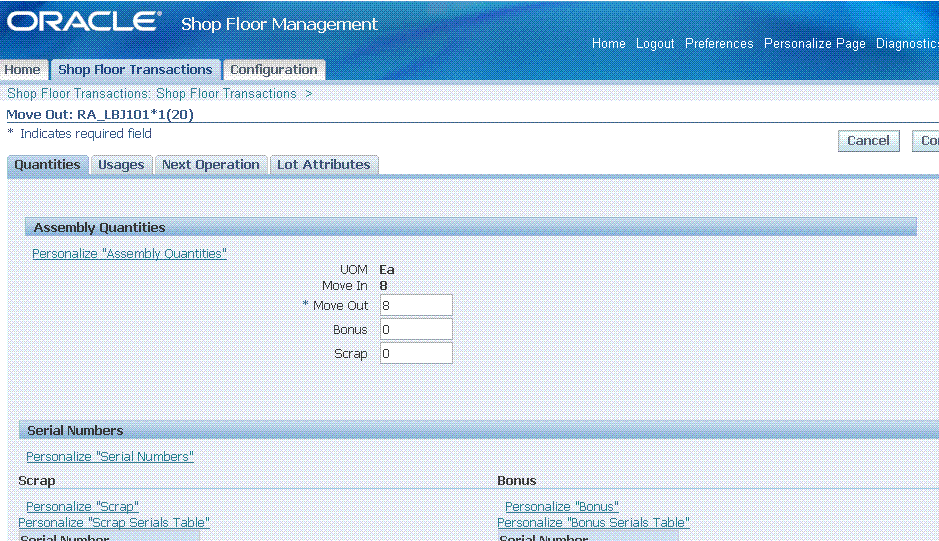Click the Assembly Quantities section header
Screen dimensions: 939x541
471,227
